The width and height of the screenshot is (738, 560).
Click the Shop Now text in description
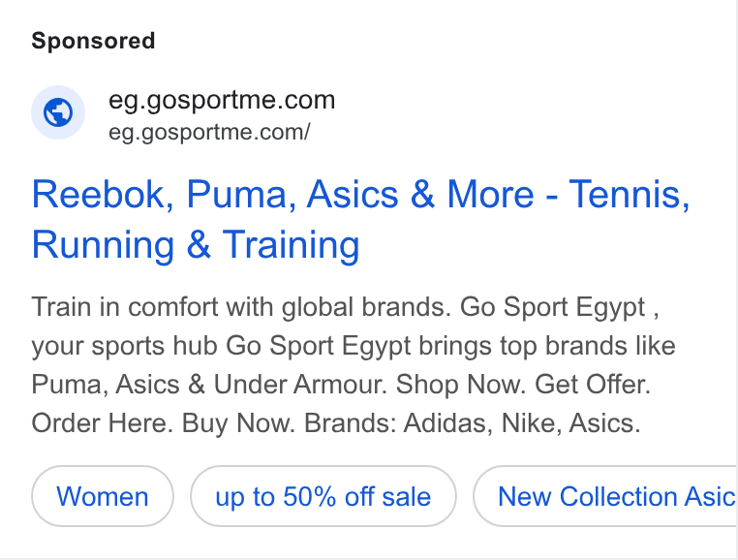tap(460, 385)
